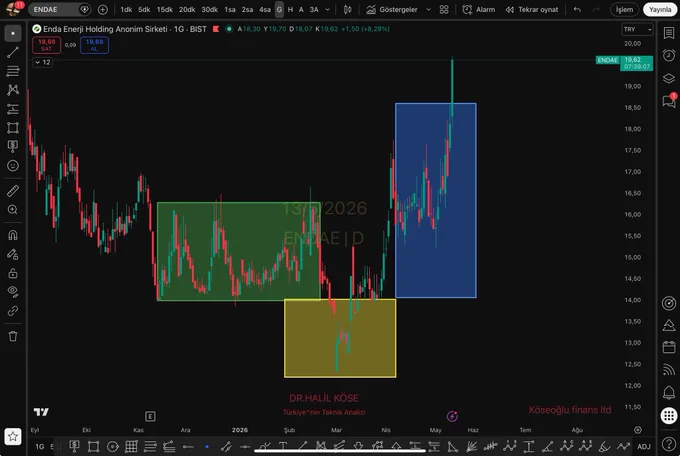Toggle hide all drawings eye
Screen dimensions: 680x456
(13, 292)
